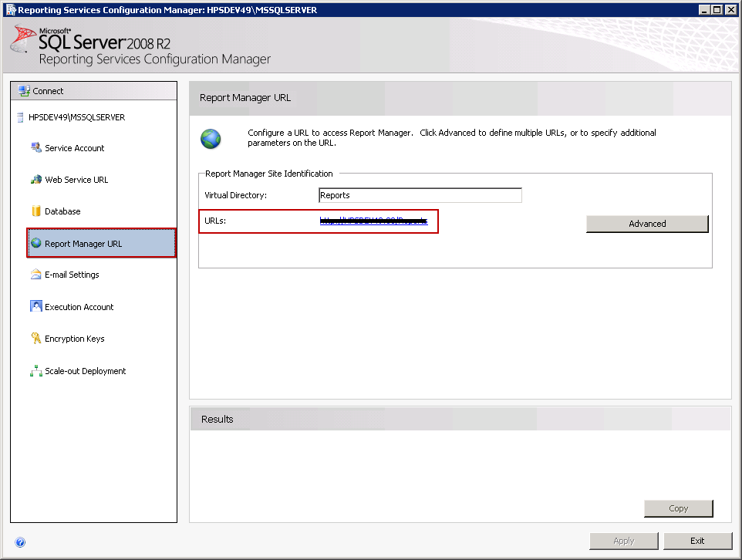Navigate to Execution Account page

click(79, 307)
